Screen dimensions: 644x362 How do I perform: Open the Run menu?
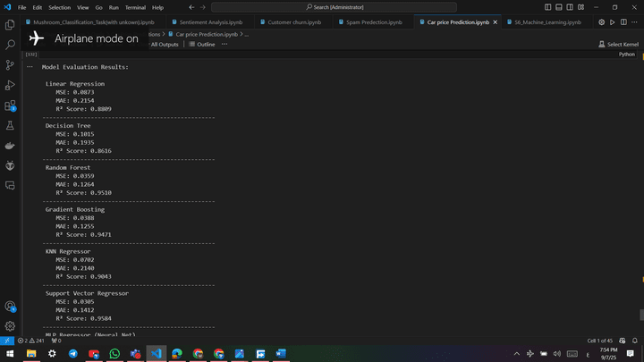click(x=114, y=7)
